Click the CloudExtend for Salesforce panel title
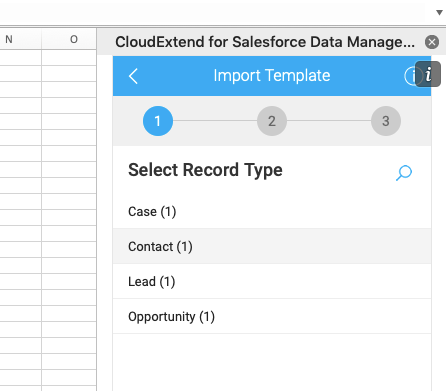This screenshot has width=446, height=391. coord(265,42)
